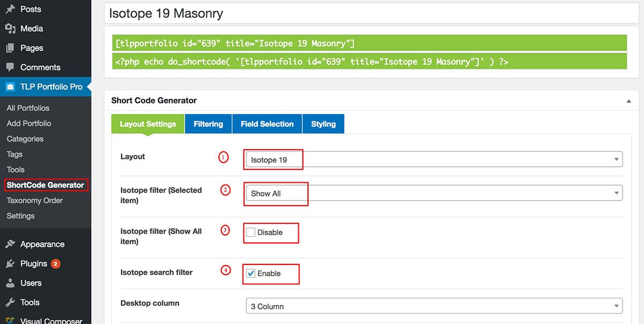Collapse the Short Code Generator panel arrow
Image resolution: width=644 pixels, height=324 pixels.
click(x=628, y=101)
